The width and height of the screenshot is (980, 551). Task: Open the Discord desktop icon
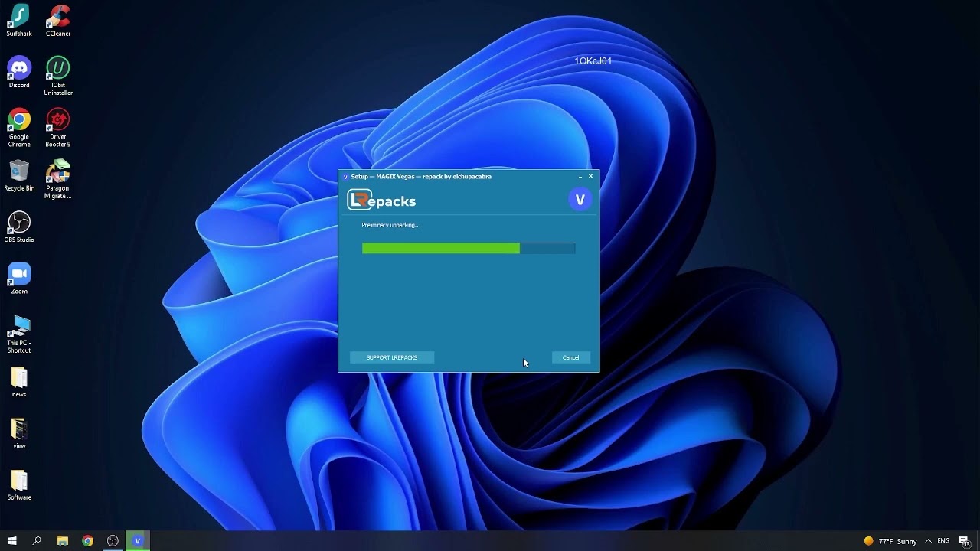[x=19, y=73]
